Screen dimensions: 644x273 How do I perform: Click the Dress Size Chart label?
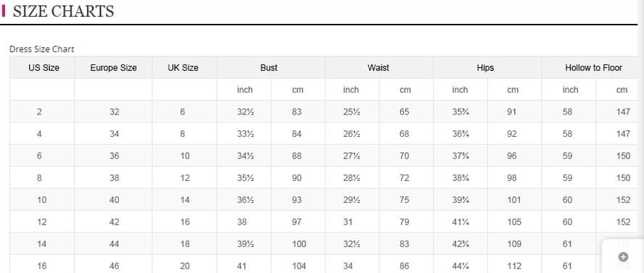click(x=42, y=49)
